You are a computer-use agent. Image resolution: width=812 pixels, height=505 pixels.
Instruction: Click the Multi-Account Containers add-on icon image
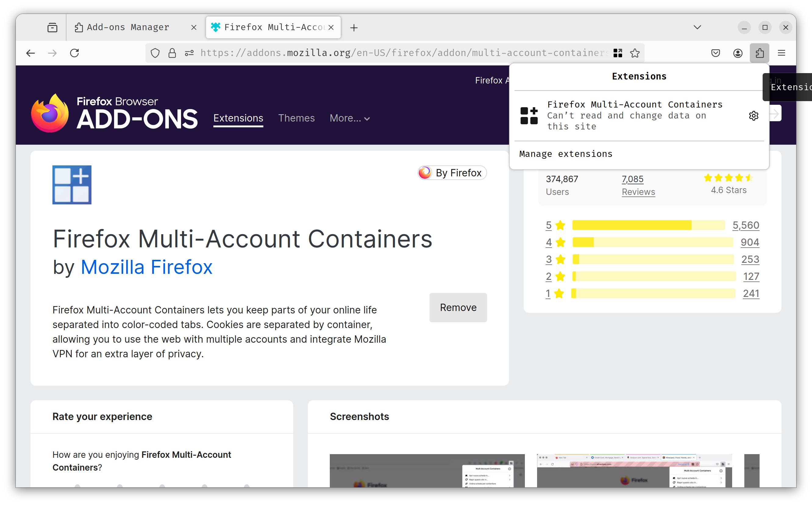pyautogui.click(x=72, y=185)
